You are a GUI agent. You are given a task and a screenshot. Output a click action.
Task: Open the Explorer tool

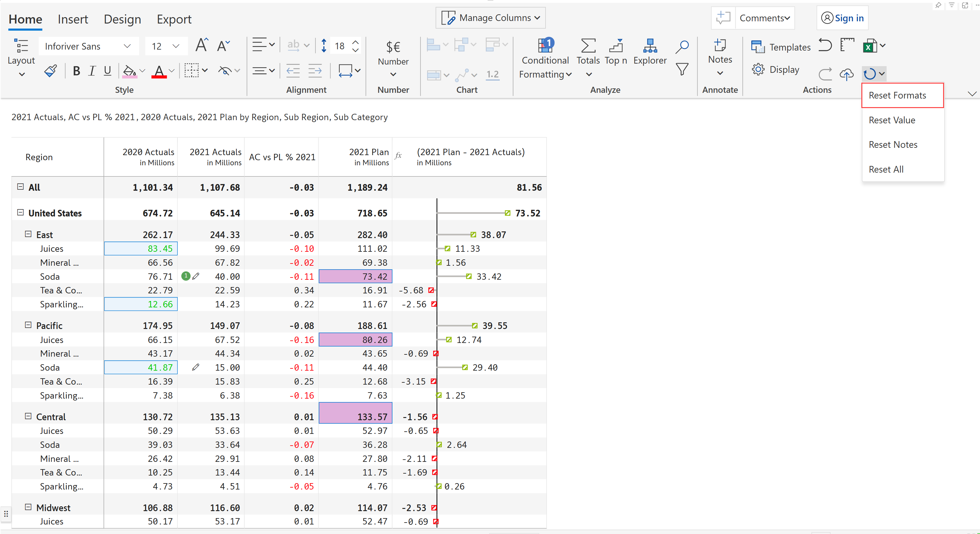650,52
